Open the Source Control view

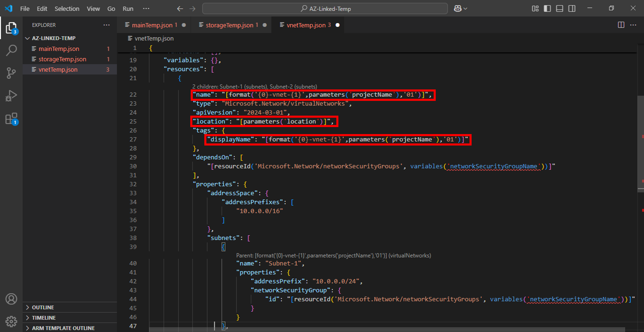click(x=11, y=72)
